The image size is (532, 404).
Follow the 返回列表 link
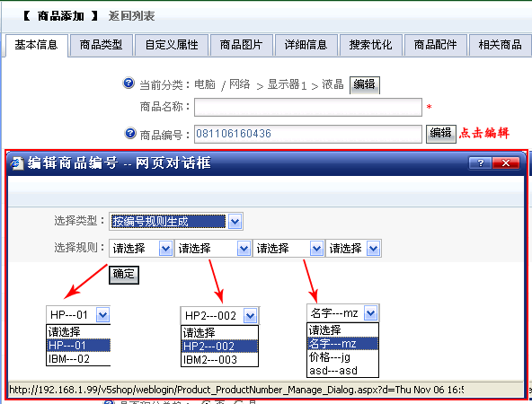(131, 16)
